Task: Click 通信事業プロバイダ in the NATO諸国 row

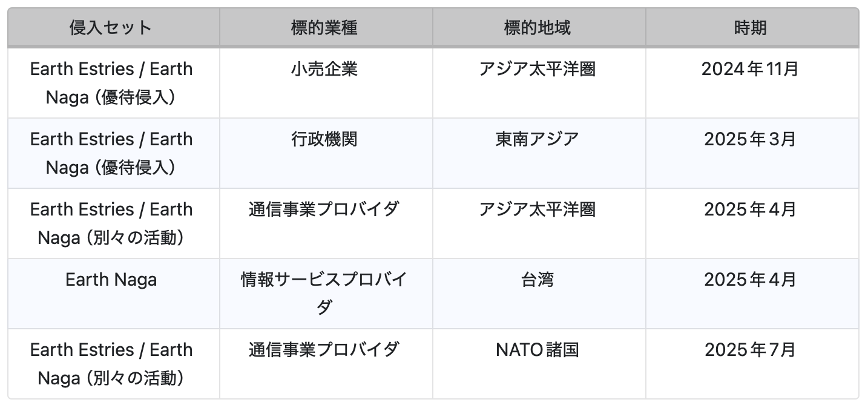Action: [324, 350]
